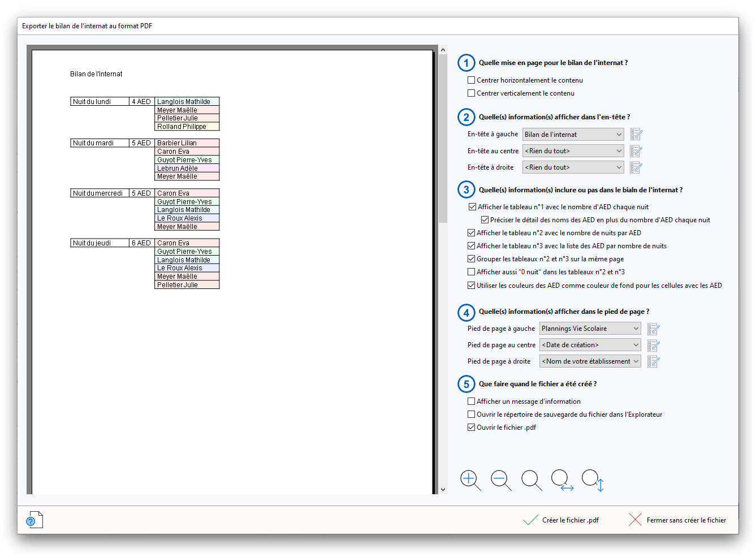Click the zoom out magnifier icon
The width and height of the screenshot is (756, 557).
[500, 480]
